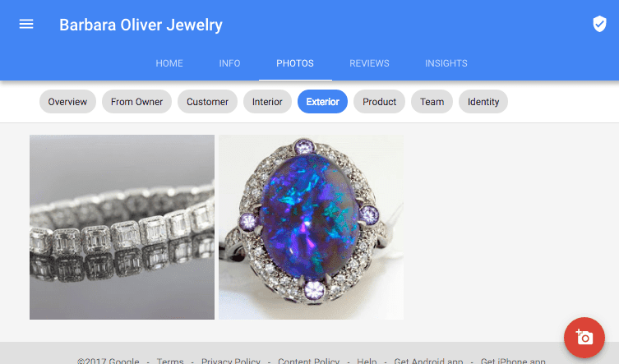This screenshot has height=364, width=619.
Task: Select the Overview photo filter chip
Action: click(x=67, y=102)
